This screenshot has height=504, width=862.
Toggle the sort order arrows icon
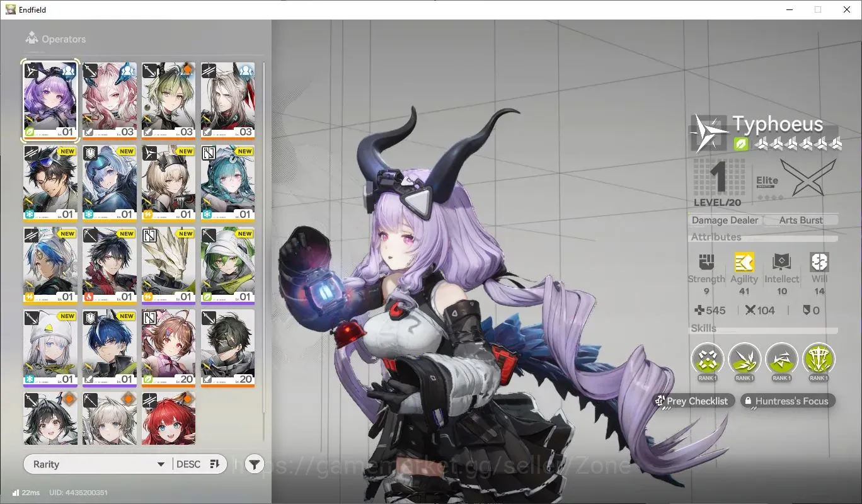coord(214,464)
